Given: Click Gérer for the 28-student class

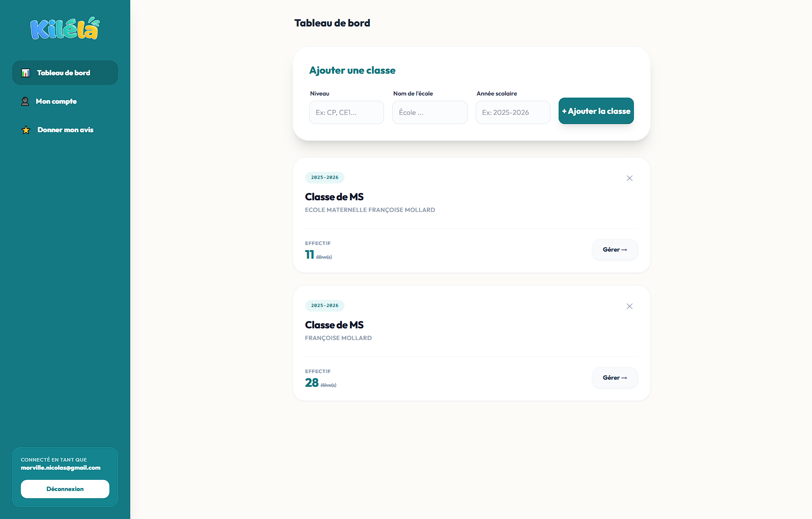Looking at the screenshot, I should pyautogui.click(x=615, y=378).
